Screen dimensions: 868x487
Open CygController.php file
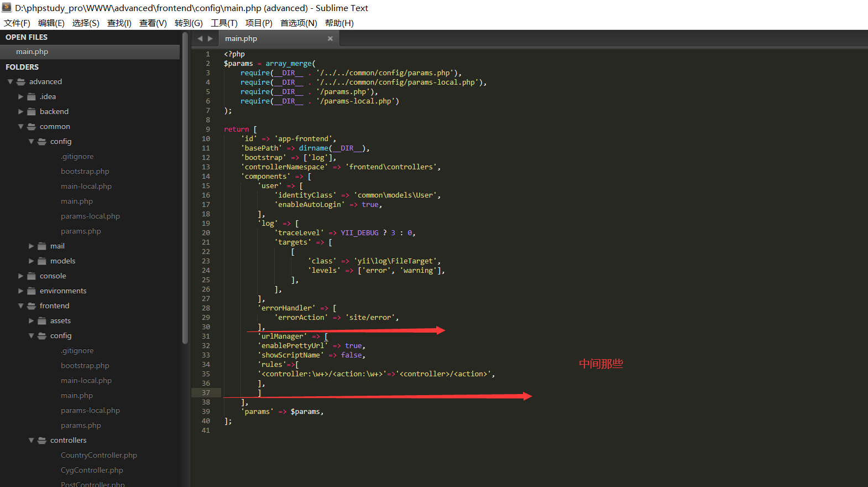click(x=92, y=470)
